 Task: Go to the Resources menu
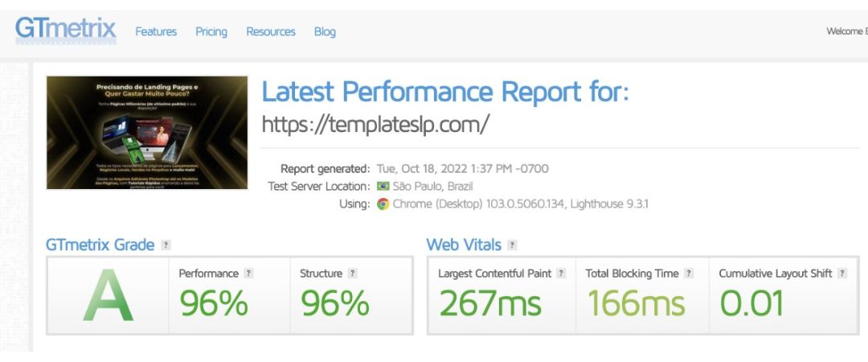(271, 31)
